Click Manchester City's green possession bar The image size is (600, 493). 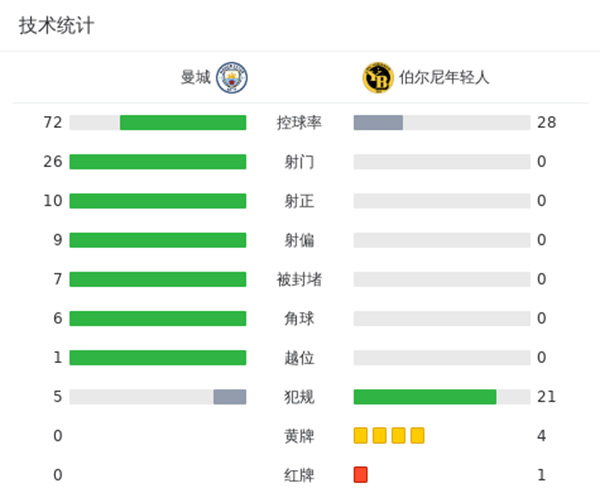click(x=183, y=122)
